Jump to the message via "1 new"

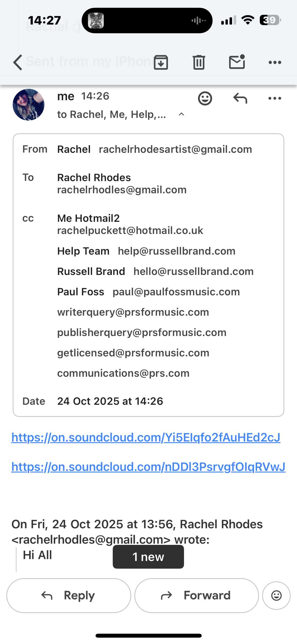coord(148,557)
